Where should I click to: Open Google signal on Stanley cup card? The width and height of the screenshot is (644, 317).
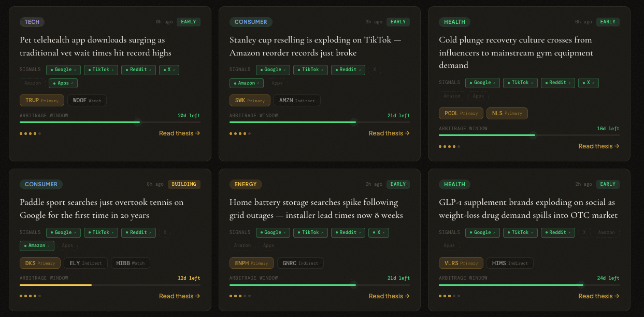tap(273, 70)
